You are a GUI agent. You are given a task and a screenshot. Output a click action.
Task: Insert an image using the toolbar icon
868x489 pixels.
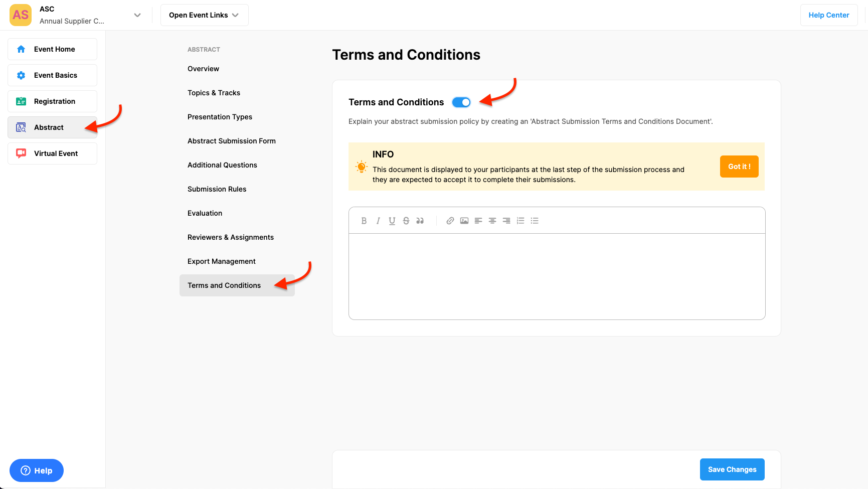464,221
